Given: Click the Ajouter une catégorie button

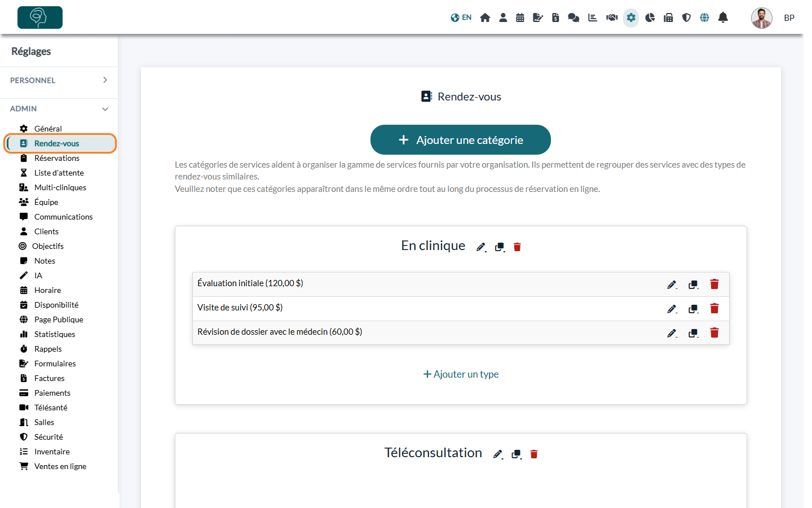Looking at the screenshot, I should click(461, 139).
